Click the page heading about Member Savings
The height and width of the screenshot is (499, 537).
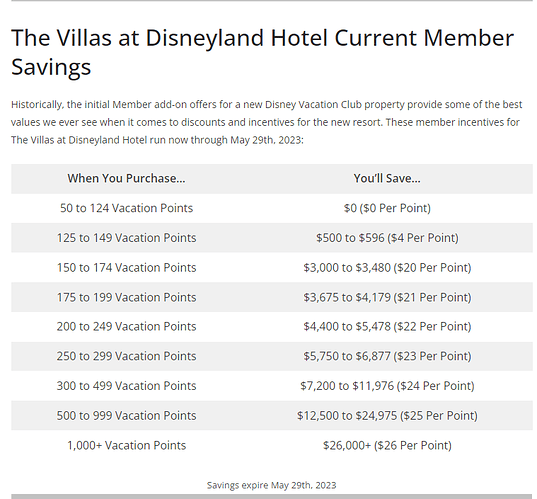point(262,52)
